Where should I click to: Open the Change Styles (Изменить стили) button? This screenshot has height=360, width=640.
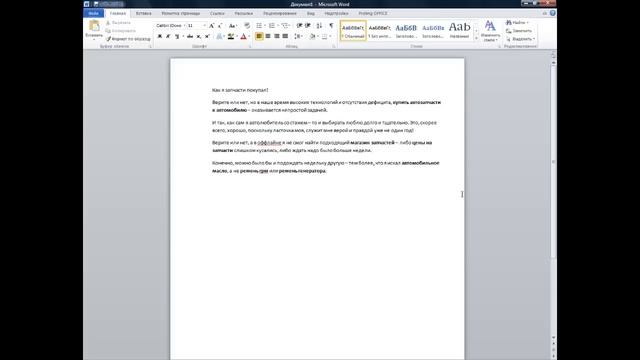490,31
